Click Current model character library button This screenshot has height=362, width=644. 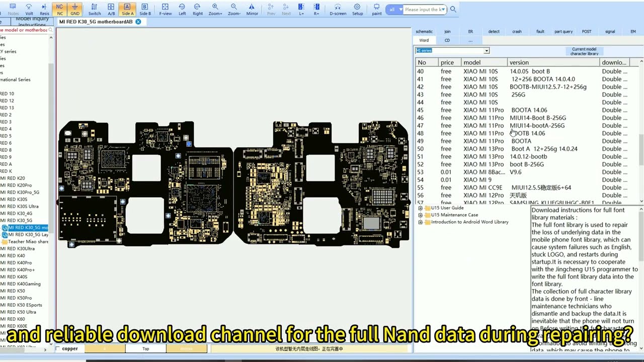click(x=584, y=51)
